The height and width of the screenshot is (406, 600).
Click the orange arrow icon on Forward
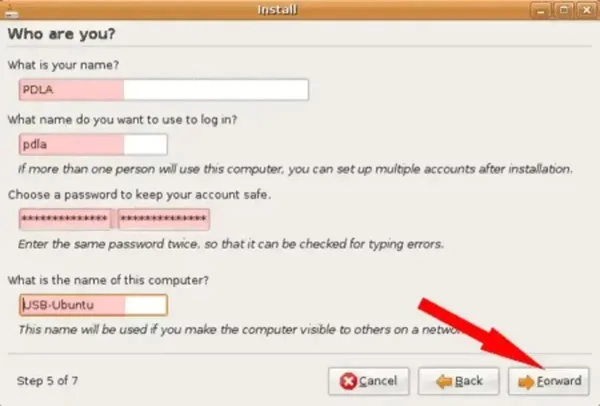click(x=526, y=382)
